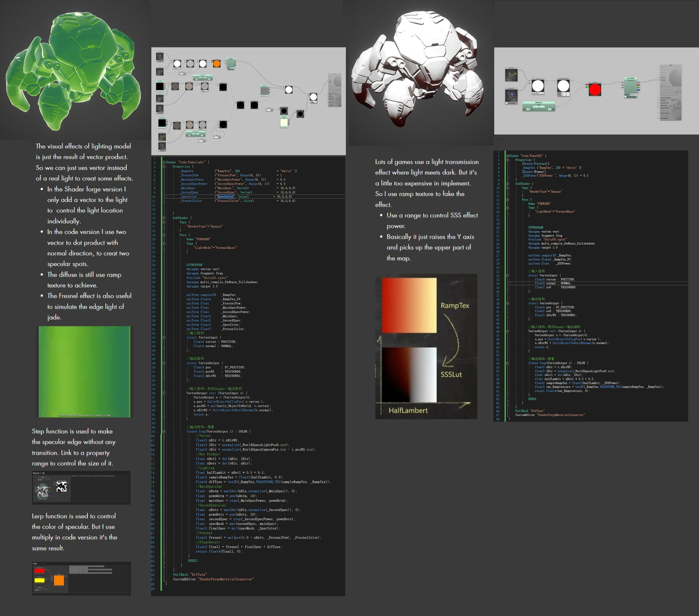Viewport: 699px width, 616px height.
Task: Click the red Append node preview
Action: 595,89
